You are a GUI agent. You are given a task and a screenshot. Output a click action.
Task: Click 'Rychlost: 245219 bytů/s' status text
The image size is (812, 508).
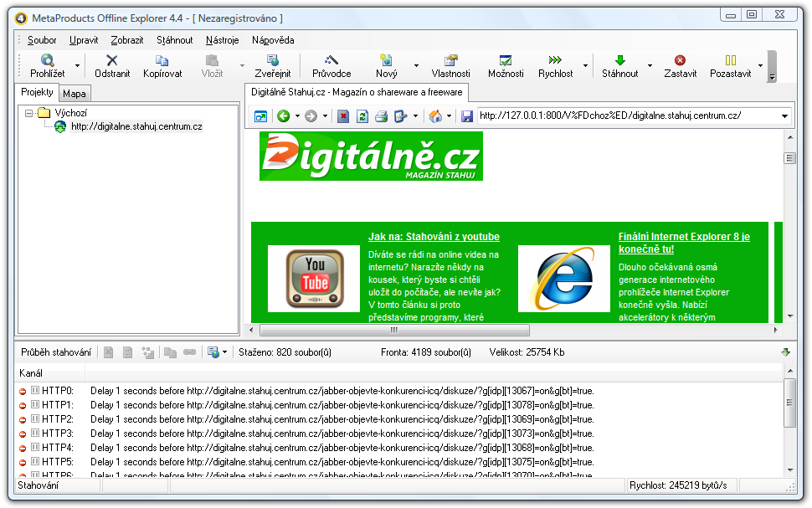[x=678, y=485]
